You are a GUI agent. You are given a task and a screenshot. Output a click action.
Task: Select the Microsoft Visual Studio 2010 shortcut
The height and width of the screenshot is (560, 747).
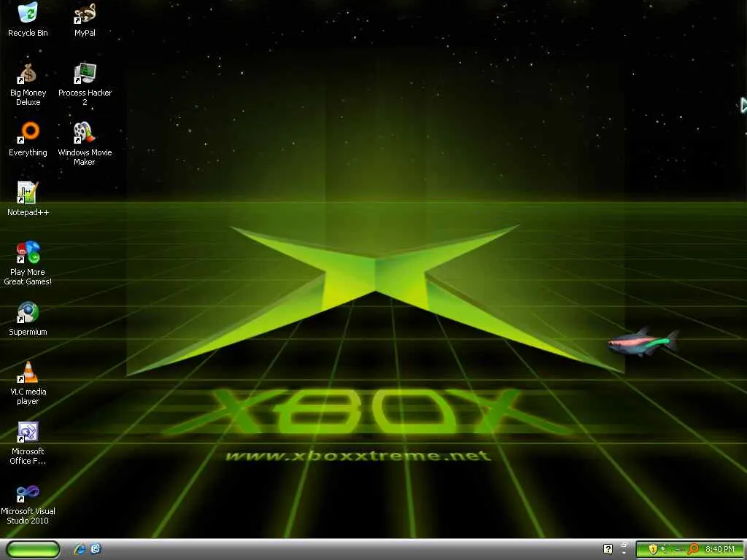point(28,504)
